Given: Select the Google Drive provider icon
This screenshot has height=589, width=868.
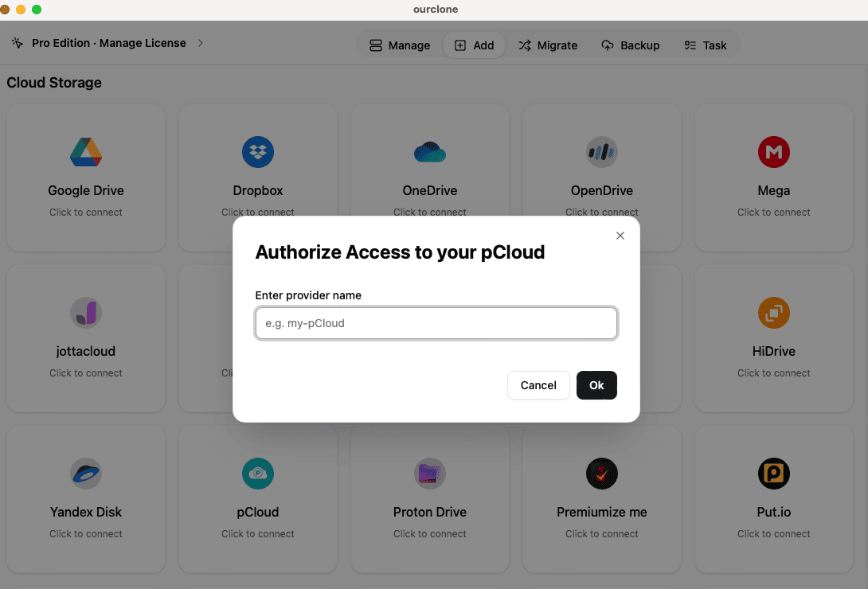Looking at the screenshot, I should pyautogui.click(x=85, y=152).
